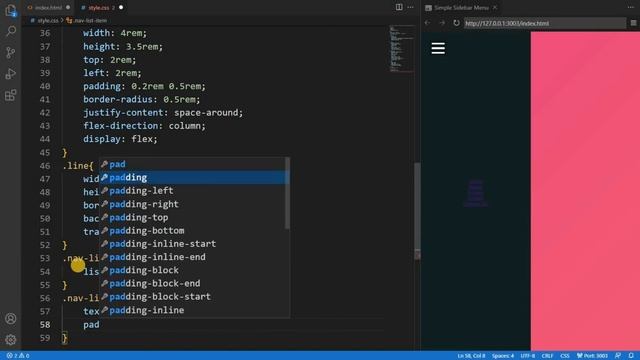
Task: Click UTF-8 encoding in status bar
Action: 527,356
